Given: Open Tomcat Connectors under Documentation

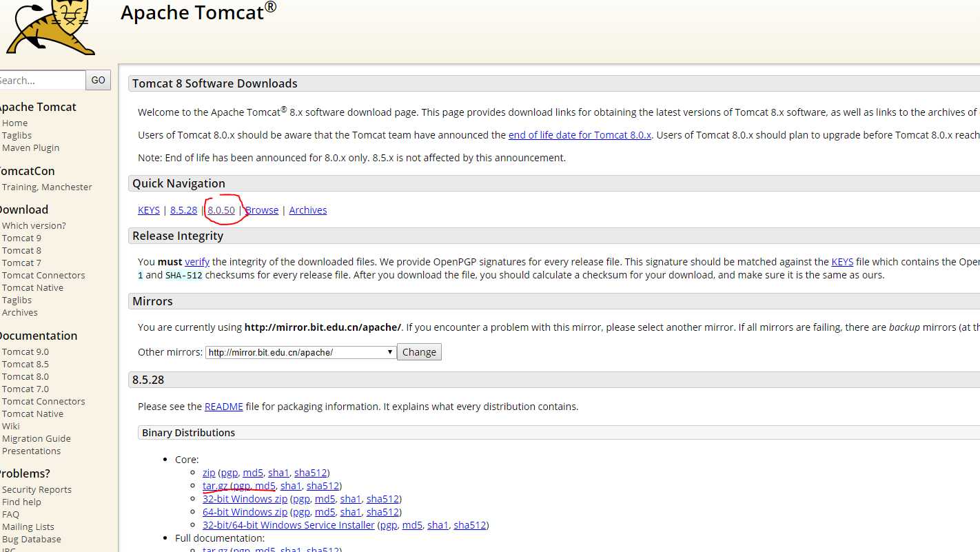Looking at the screenshot, I should [43, 401].
